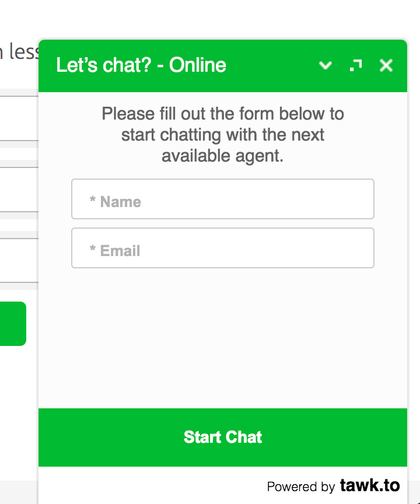Click the "Name" placeholder label
Image resolution: width=420 pixels, height=504 pixels.
tap(121, 202)
